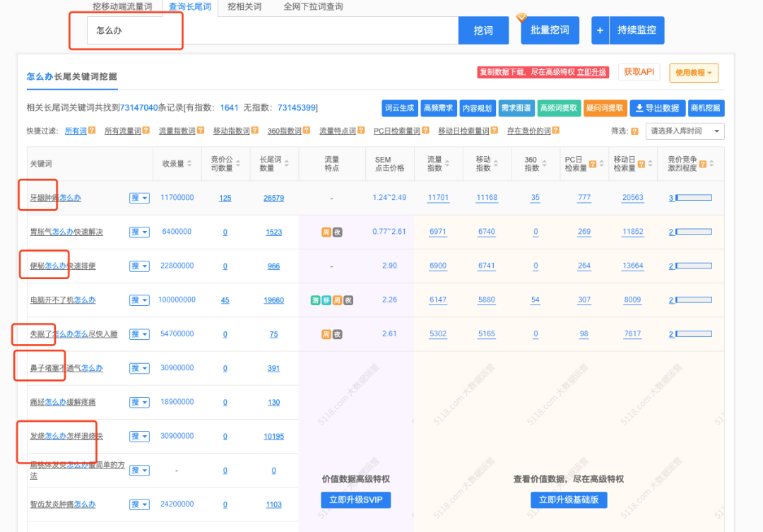The width and height of the screenshot is (763, 532).
Task: Click the 内容规划 button
Action: (x=478, y=108)
